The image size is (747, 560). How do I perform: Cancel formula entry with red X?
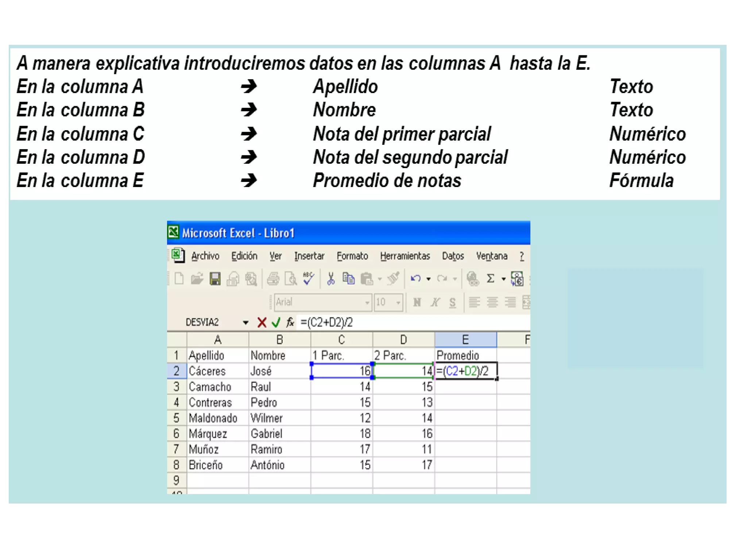(x=262, y=322)
